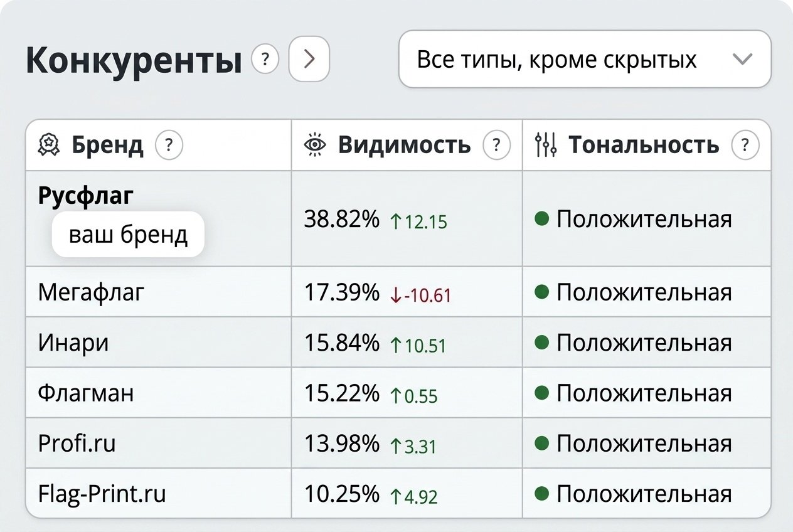Select the Мегафлаг competitor row

tap(398, 292)
